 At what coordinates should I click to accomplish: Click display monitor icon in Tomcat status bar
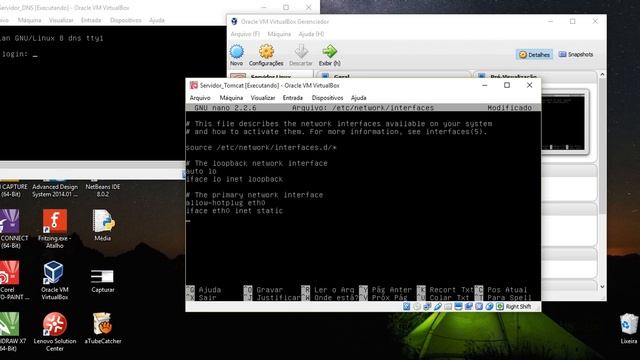tap(458, 307)
